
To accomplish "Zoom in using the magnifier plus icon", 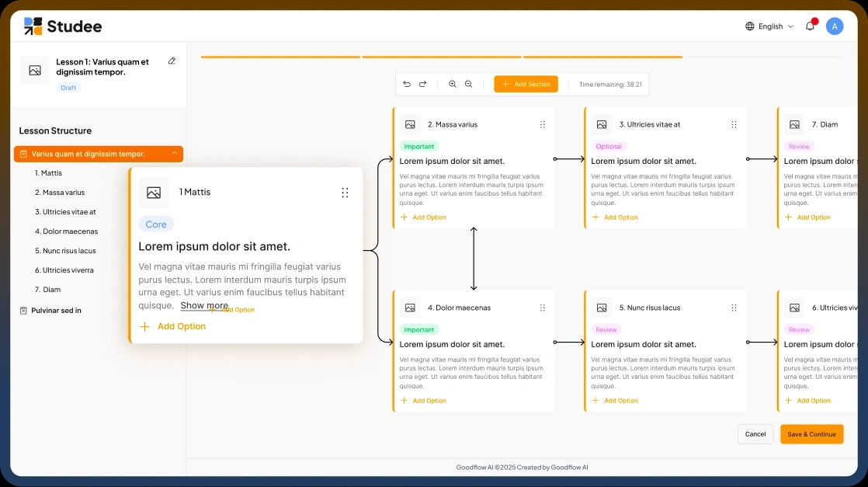I will [453, 84].
